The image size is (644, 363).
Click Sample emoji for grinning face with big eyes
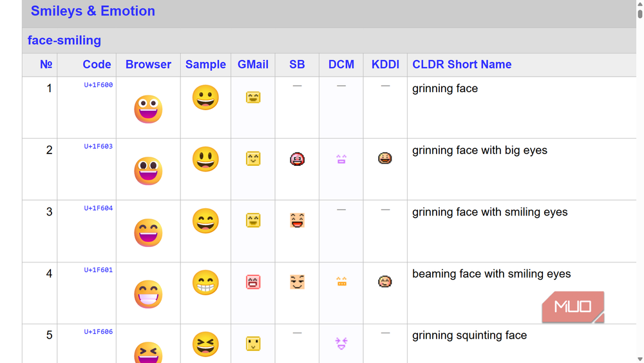(x=205, y=159)
